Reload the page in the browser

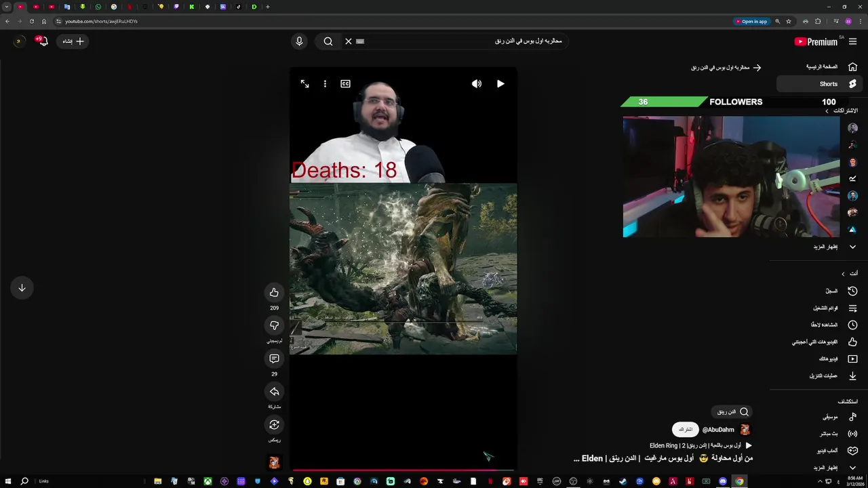(x=31, y=21)
